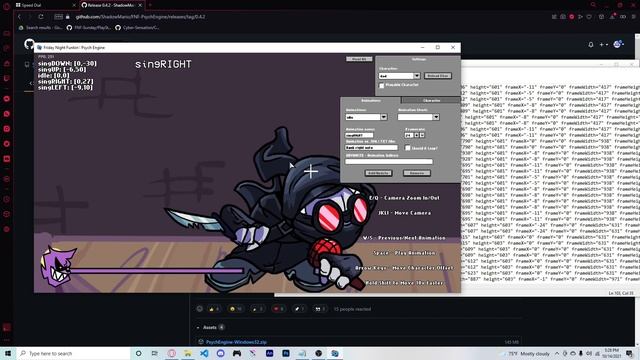Click the Speed Dial grid icon in address bar
640x360 pixels.
point(58,17)
